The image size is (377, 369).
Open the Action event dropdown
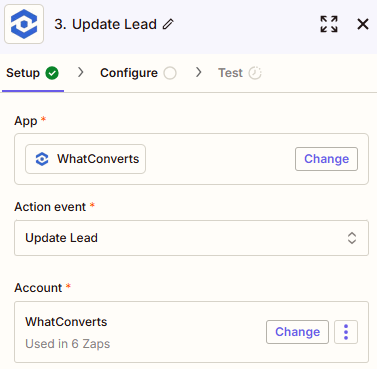tap(191, 238)
